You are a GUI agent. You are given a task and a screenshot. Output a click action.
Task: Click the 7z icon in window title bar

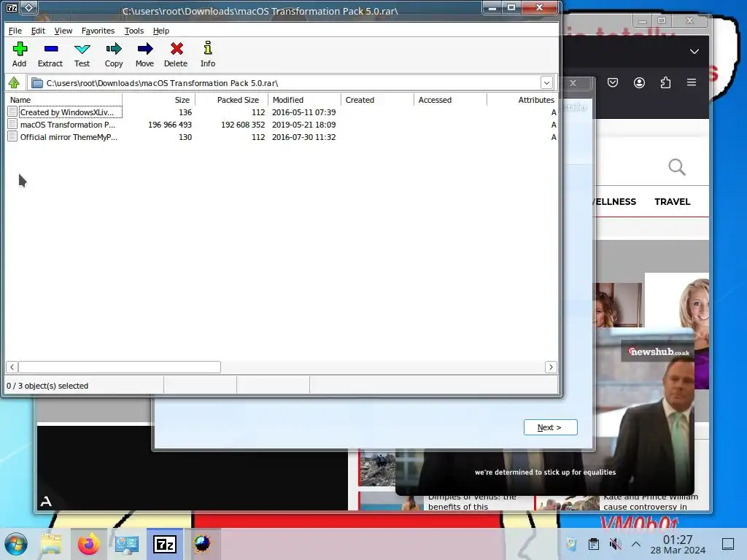(12, 7)
